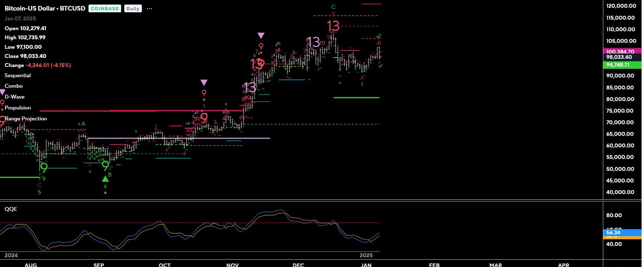Select the Propulsion indicator entry
The image size is (644, 267).
18,108
